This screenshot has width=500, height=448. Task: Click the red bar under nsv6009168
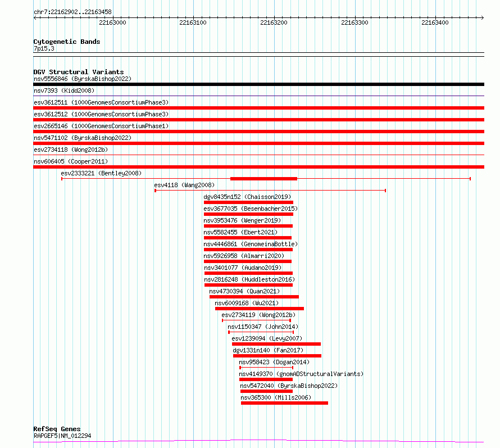point(260,309)
